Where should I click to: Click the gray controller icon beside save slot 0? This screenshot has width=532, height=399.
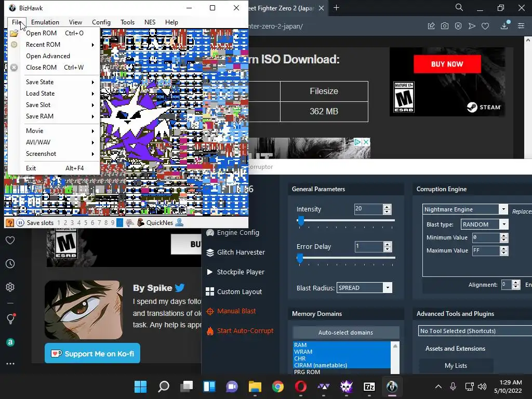tap(129, 223)
